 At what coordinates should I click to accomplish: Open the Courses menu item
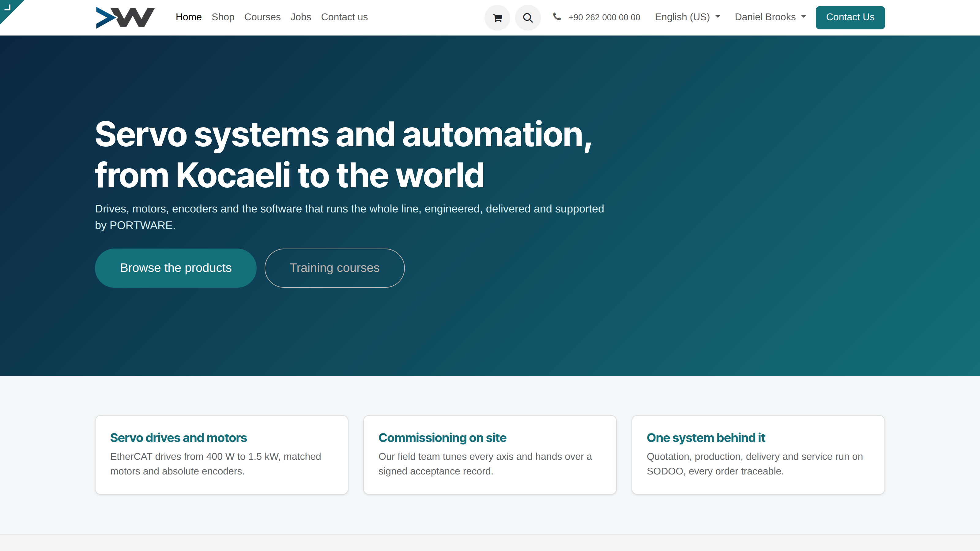[262, 17]
